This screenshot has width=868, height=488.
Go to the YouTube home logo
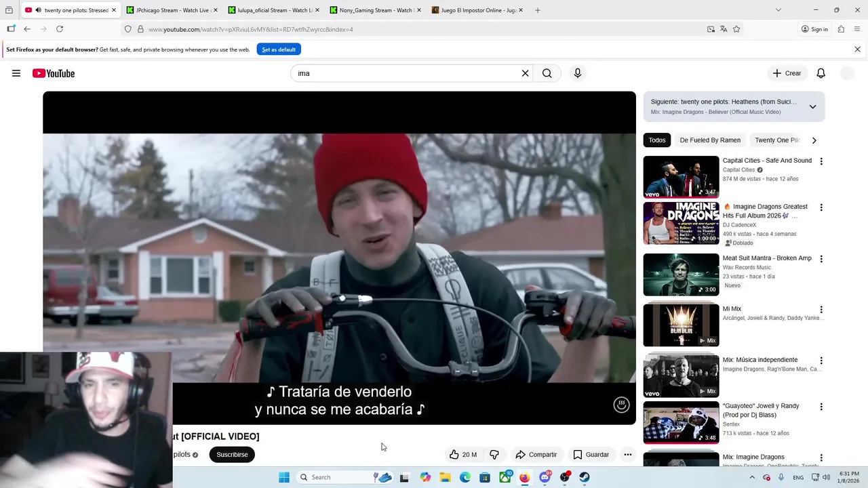pyautogui.click(x=54, y=73)
